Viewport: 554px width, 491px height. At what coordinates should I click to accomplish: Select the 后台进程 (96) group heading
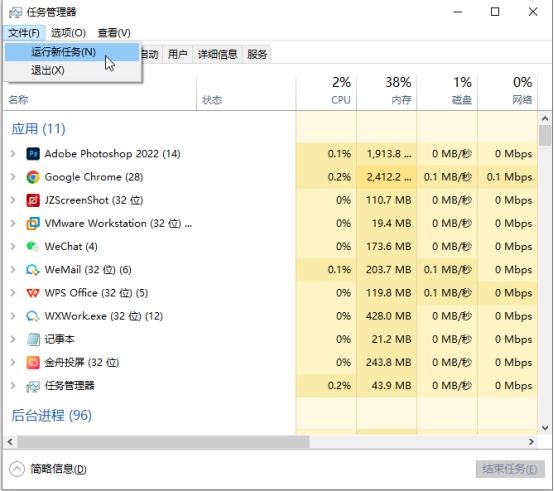(52, 415)
